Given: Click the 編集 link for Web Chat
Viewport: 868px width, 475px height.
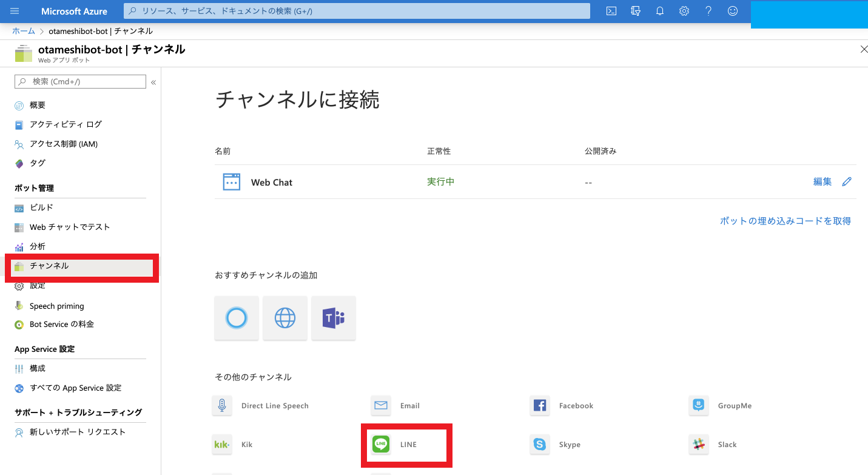Looking at the screenshot, I should point(823,182).
